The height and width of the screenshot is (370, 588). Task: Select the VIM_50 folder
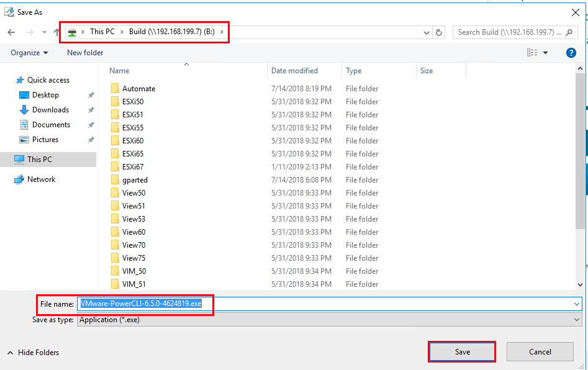[x=134, y=271]
